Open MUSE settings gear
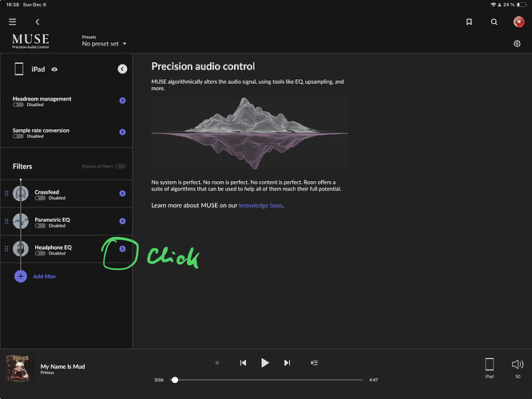 (x=517, y=43)
